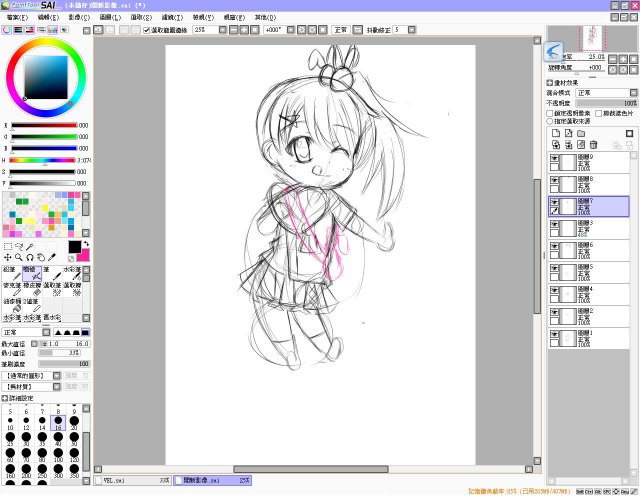
Task: Click the navigator thumbnail preview
Action: (x=592, y=38)
